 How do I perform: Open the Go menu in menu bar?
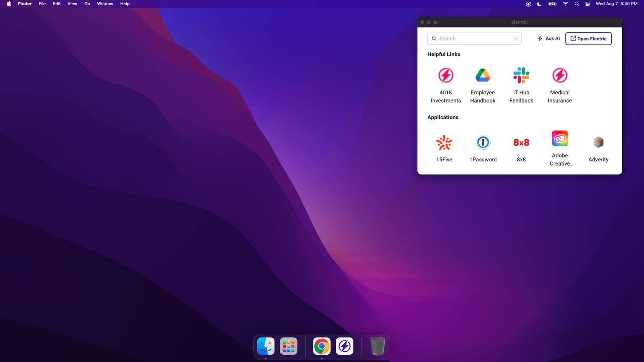coord(87,4)
